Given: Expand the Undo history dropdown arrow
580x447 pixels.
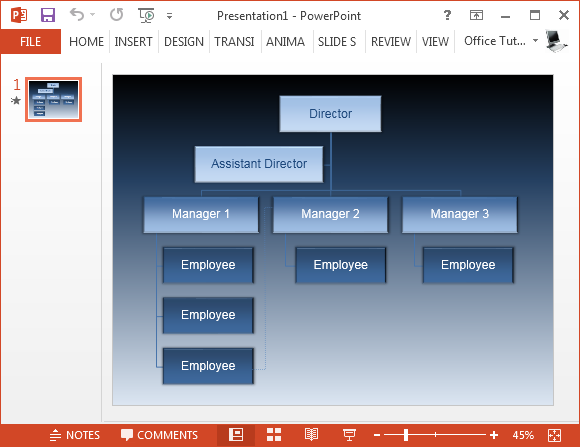Looking at the screenshot, I should point(92,15).
